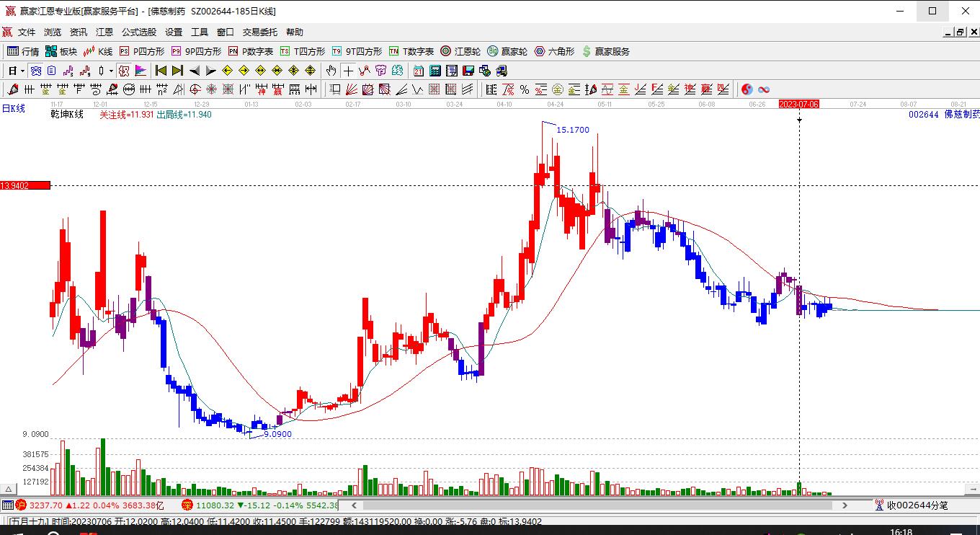The height and width of the screenshot is (535, 980).
Task: Open the 收002644分笔 tick data
Action: coord(912,505)
